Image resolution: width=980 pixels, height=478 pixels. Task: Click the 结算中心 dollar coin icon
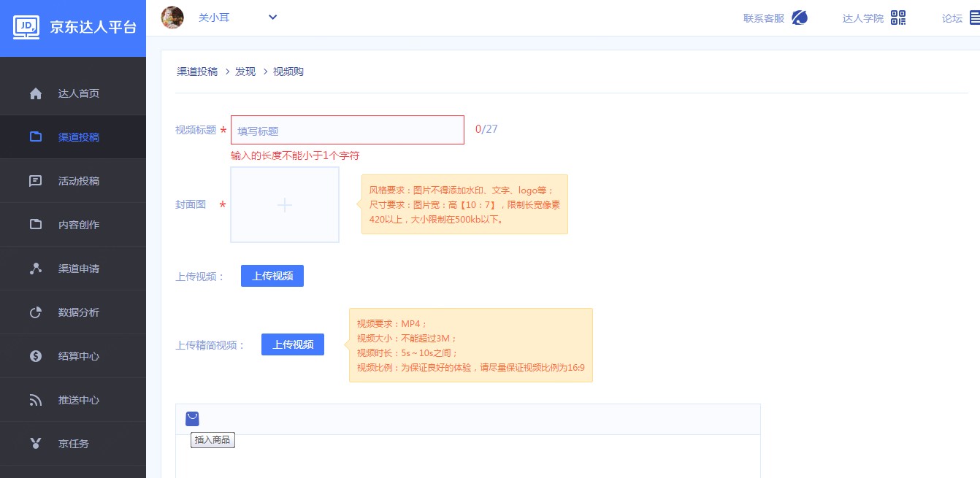(x=36, y=356)
